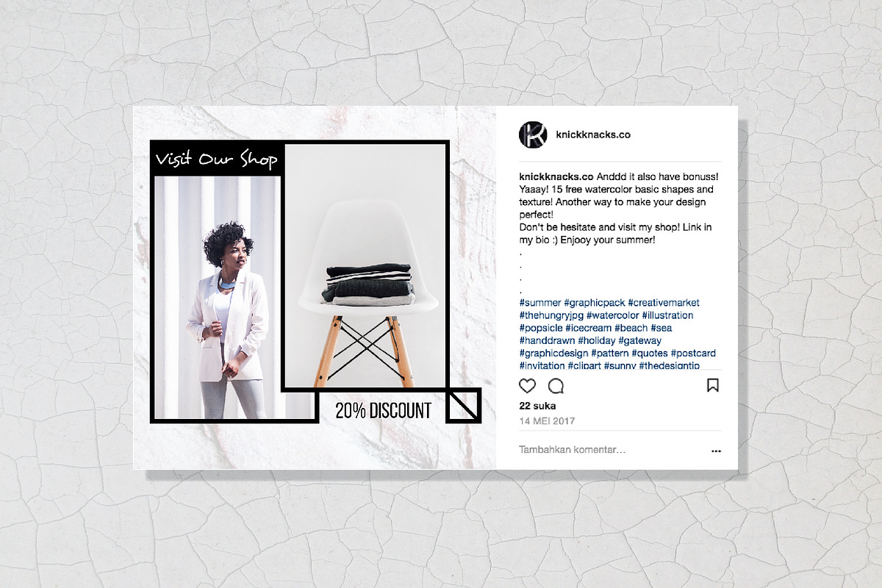Like the post with the heart icon

coord(528,386)
